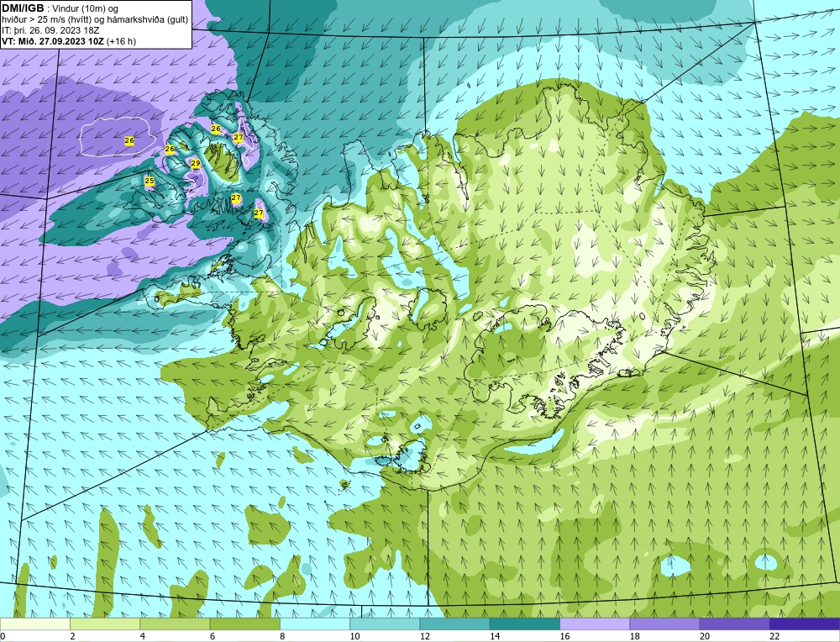Click the 0–2 m/s palest cream legend swatch
840x642 pixels.
pos(35,624)
